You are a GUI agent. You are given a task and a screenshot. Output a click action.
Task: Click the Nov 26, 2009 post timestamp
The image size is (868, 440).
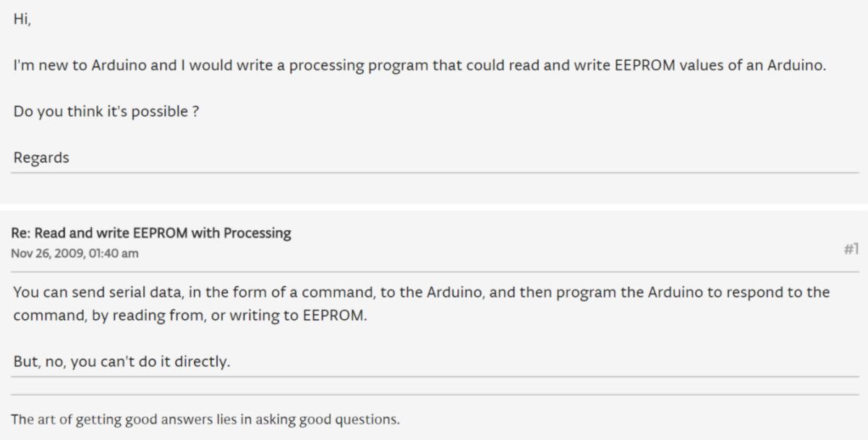[75, 253]
